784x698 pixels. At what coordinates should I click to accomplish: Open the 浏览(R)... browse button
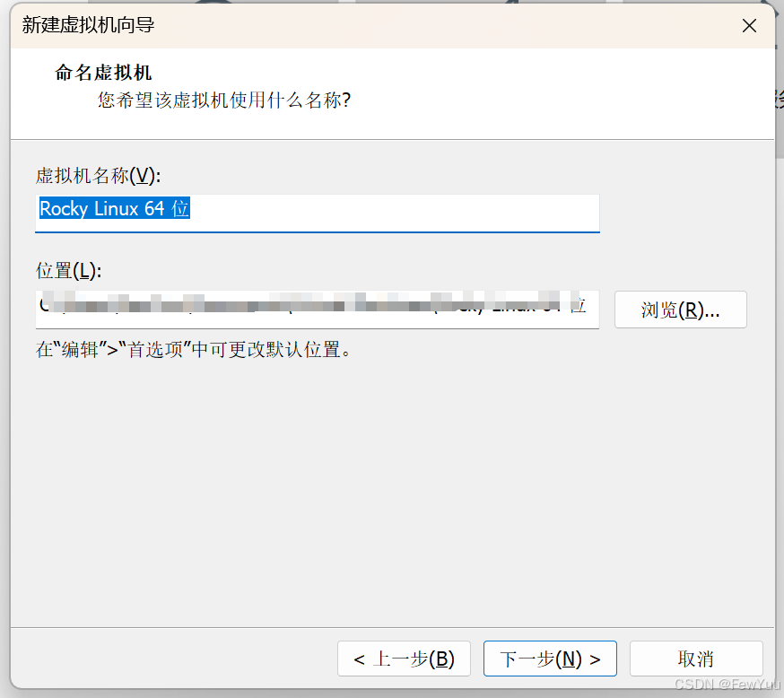tap(680, 310)
